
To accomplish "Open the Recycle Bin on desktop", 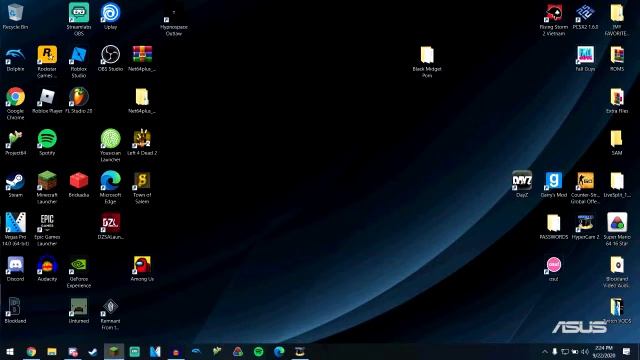I will (x=16, y=16).
